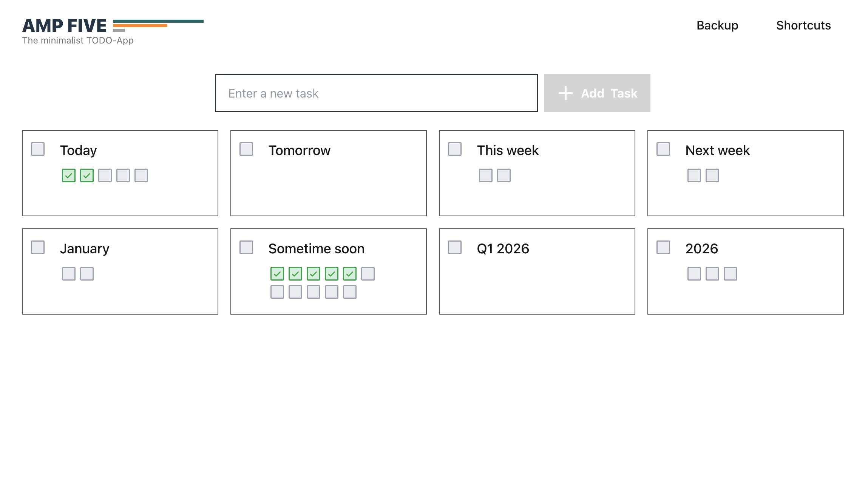
Task: Open the Sometime soon list title
Action: [x=316, y=249]
